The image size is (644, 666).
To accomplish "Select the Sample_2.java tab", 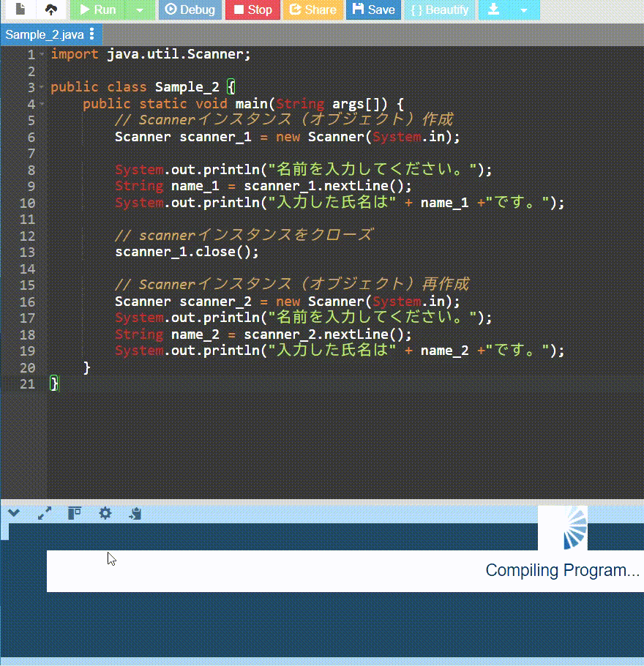I will pyautogui.click(x=45, y=34).
